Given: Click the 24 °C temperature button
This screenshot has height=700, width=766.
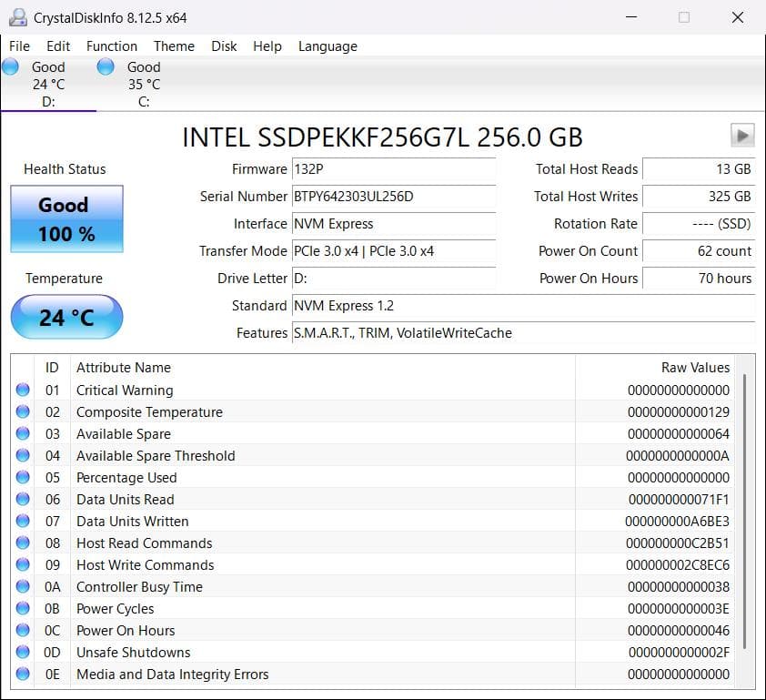Looking at the screenshot, I should point(66,317).
